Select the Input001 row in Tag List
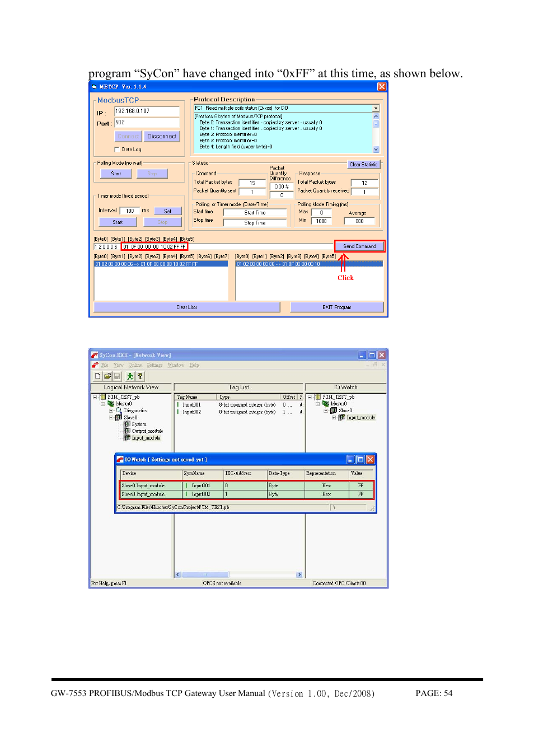The width and height of the screenshot is (534, 756). pos(240,404)
